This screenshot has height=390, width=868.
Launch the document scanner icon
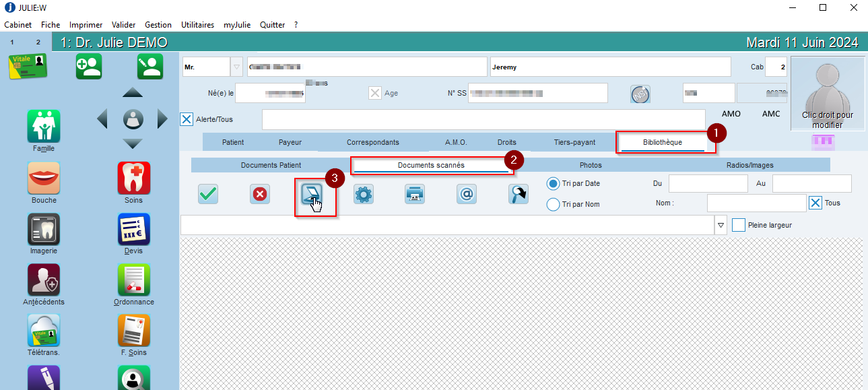[x=312, y=194]
